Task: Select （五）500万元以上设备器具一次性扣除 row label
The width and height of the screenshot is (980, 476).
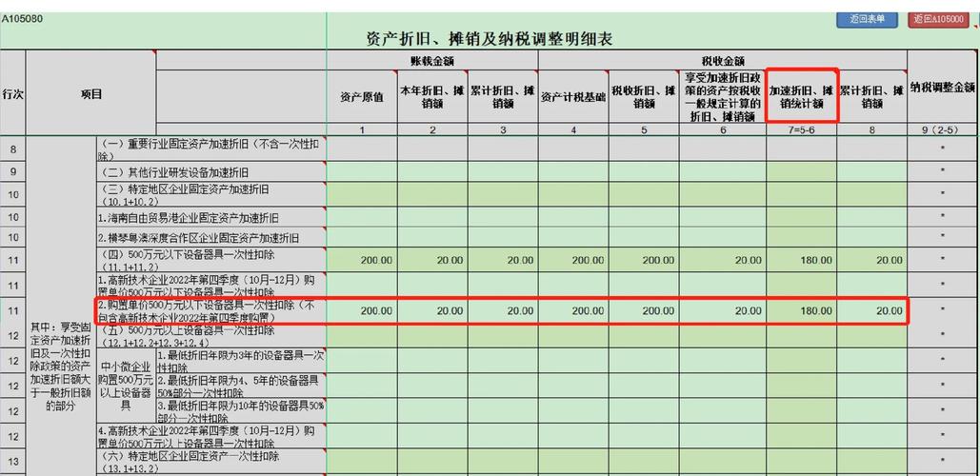Action: pos(210,335)
